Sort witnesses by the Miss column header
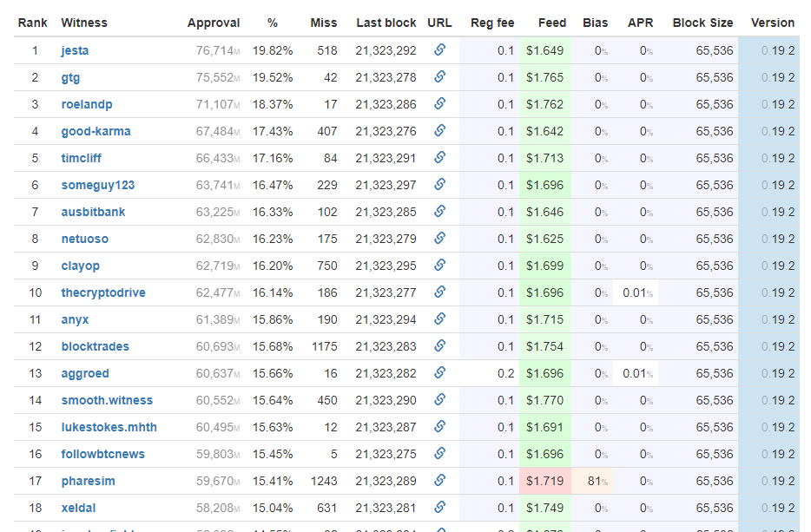Screen dimensions: 811x532 pos(324,23)
